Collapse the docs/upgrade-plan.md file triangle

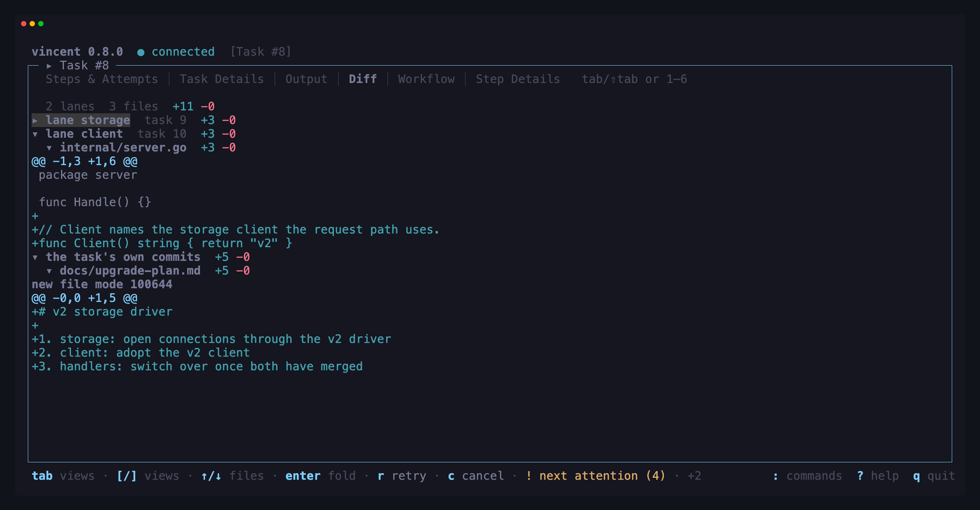49,271
